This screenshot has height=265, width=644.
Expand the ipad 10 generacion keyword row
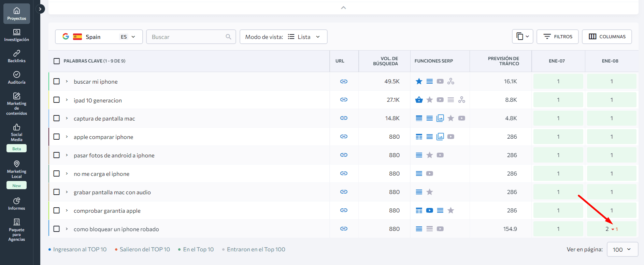click(67, 100)
